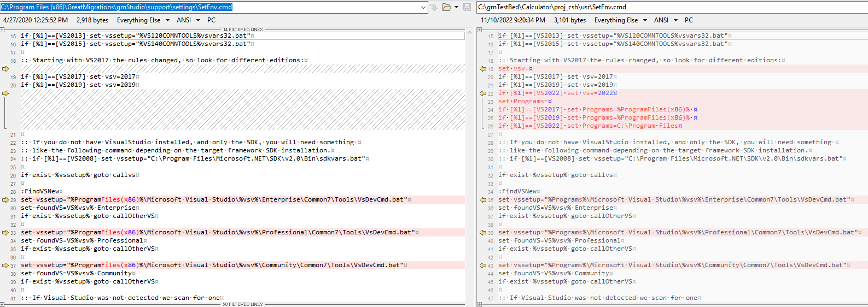Click copy-to-left arrow at right line 43
868x307 pixels.
483,265
